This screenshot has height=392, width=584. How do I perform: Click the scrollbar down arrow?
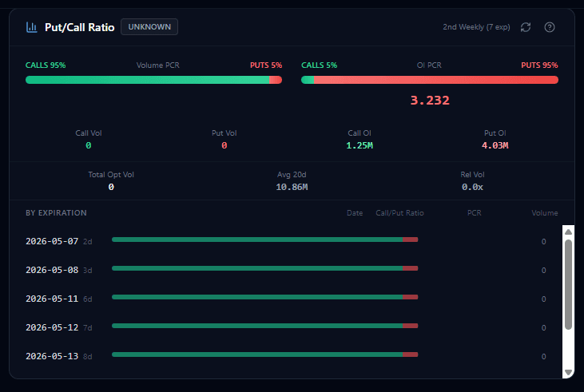point(568,372)
